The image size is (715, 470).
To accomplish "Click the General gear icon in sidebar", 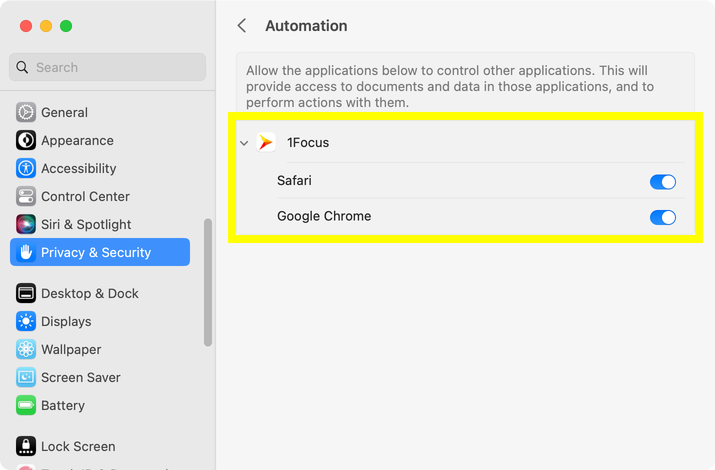I will (26, 113).
